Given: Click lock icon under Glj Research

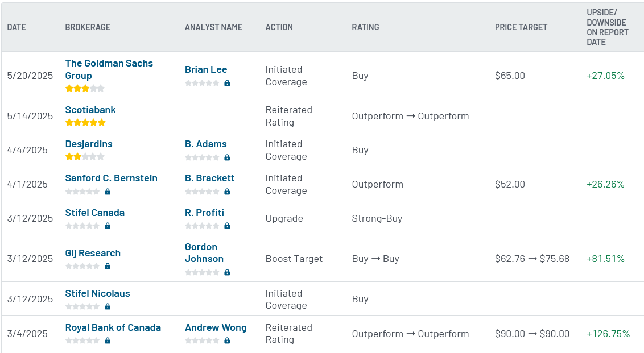Looking at the screenshot, I should [x=108, y=266].
